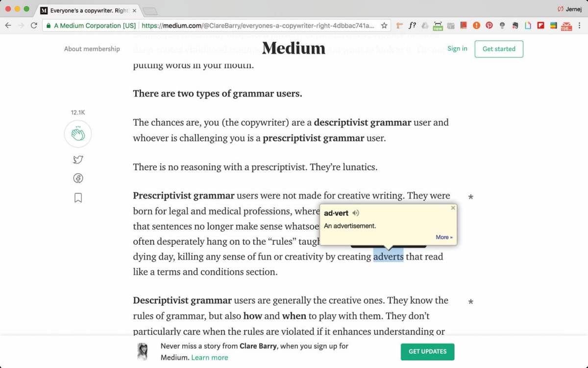588x368 pixels.
Task: Click the 12.1K claps count
Action: click(x=78, y=112)
